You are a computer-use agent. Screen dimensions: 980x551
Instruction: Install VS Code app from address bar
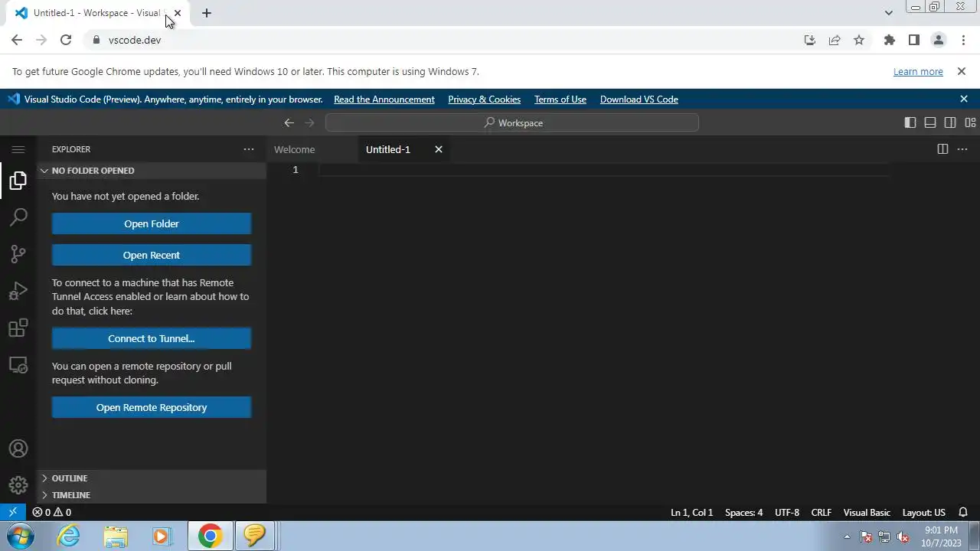click(x=810, y=40)
